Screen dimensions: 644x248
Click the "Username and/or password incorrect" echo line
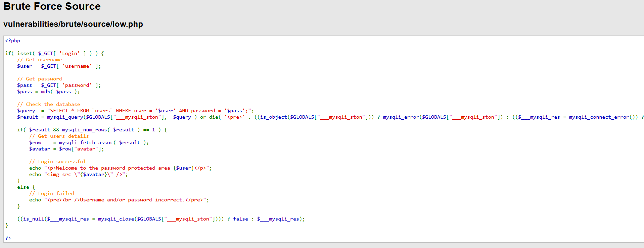click(x=119, y=200)
